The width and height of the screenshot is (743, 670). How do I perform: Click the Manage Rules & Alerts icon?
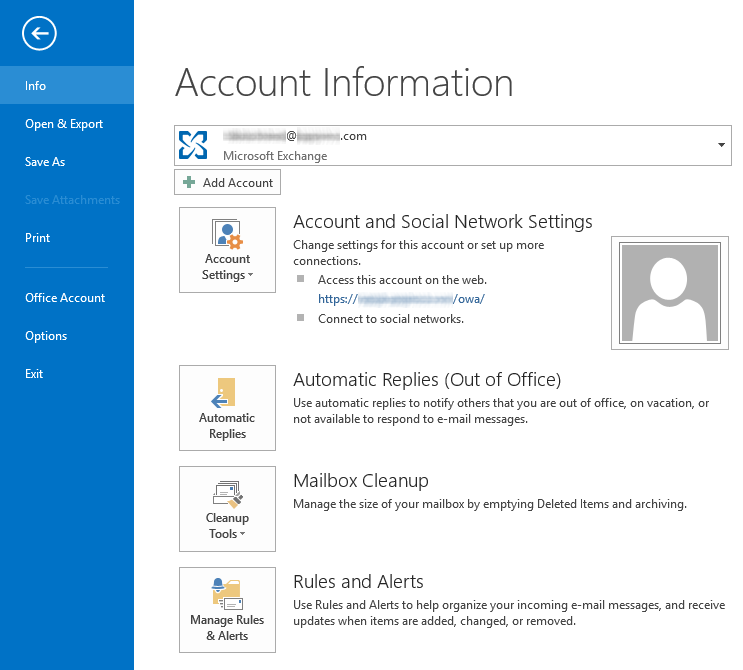tap(227, 593)
